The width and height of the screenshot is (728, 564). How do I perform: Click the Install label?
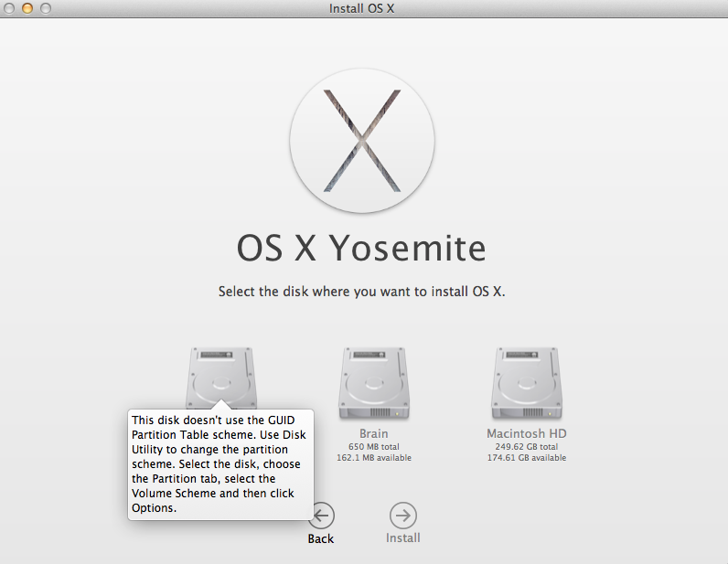(403, 538)
